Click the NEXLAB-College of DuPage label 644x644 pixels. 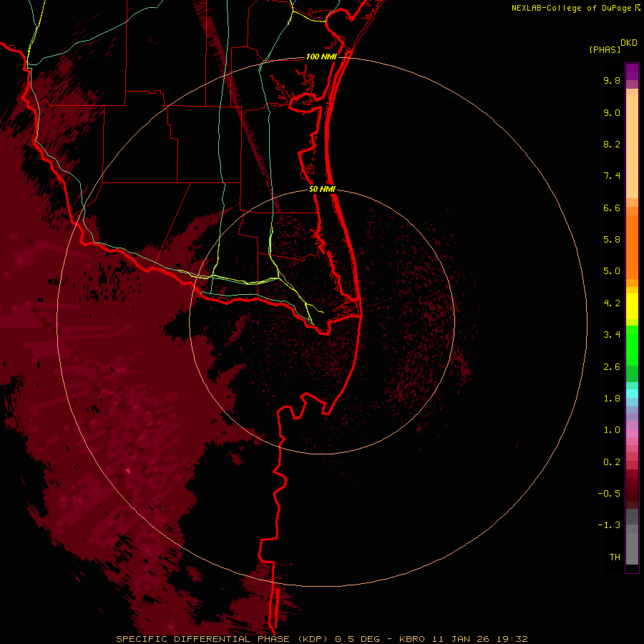click(x=571, y=8)
